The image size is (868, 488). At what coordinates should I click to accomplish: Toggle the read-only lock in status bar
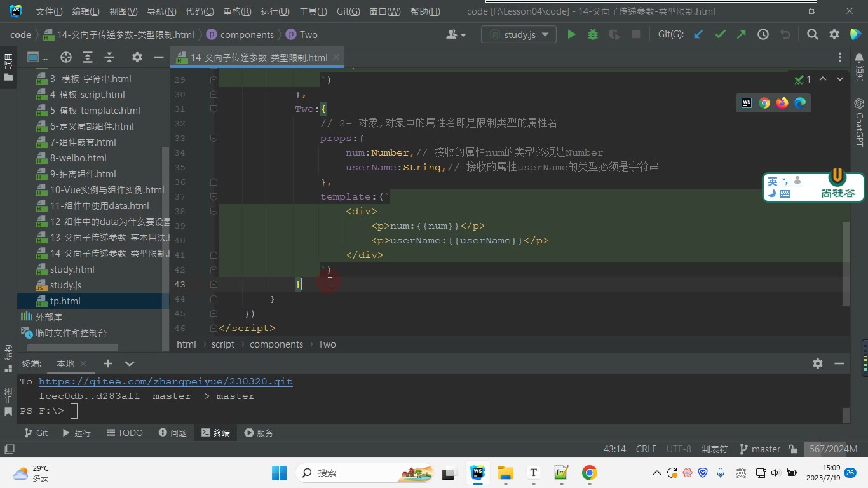[x=793, y=449]
